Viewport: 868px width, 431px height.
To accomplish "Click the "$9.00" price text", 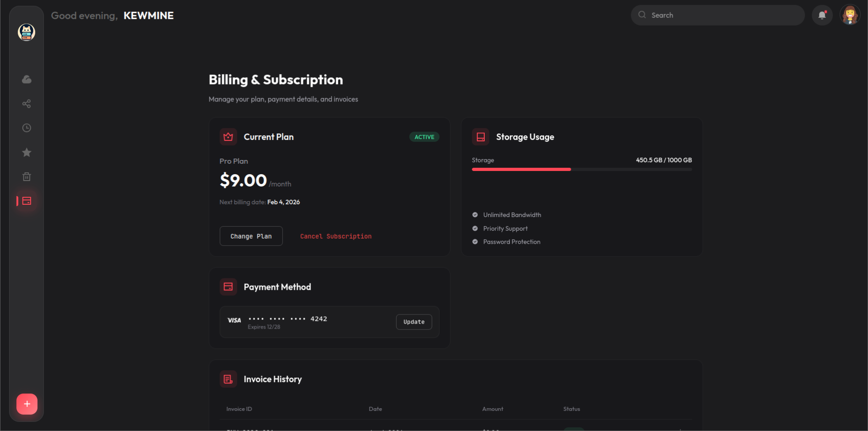I will point(243,180).
